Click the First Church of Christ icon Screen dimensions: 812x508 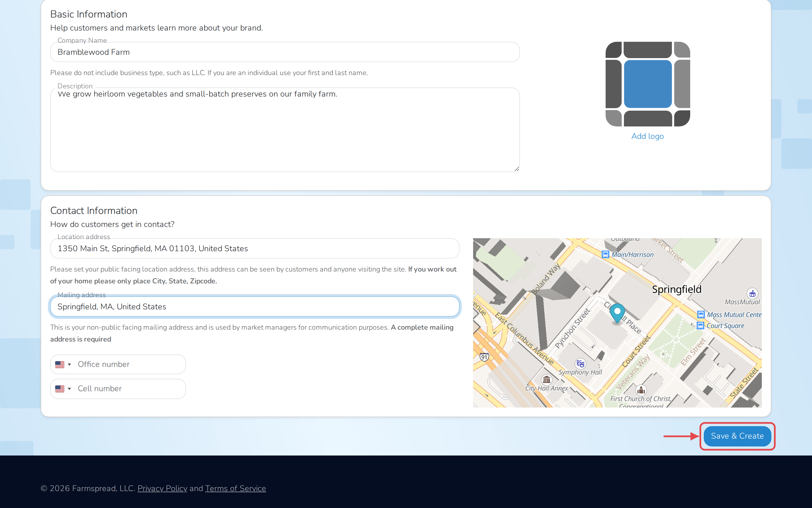pos(641,390)
